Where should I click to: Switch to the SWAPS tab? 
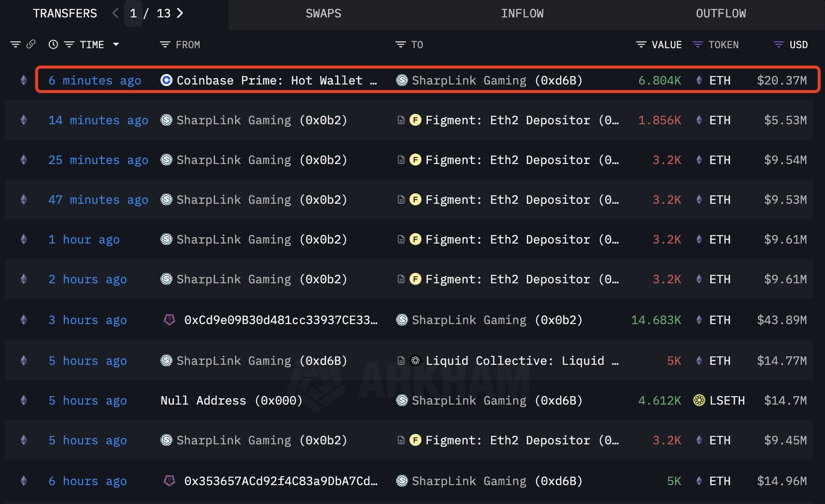[x=323, y=13]
